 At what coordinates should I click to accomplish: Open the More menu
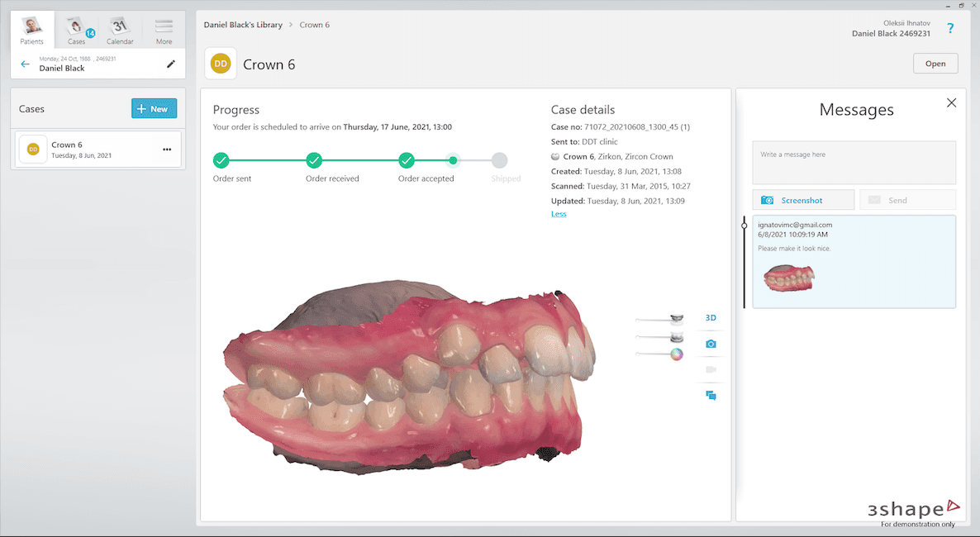[x=164, y=30]
